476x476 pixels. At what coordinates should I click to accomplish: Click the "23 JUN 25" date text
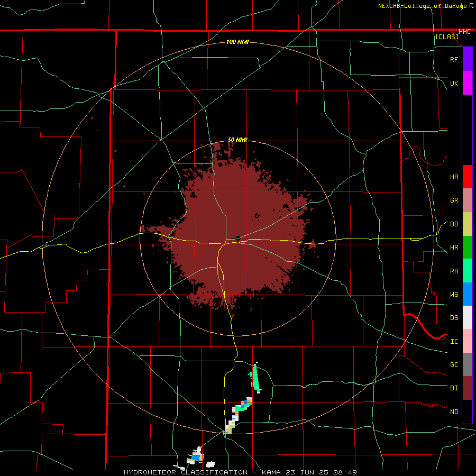[306, 472]
